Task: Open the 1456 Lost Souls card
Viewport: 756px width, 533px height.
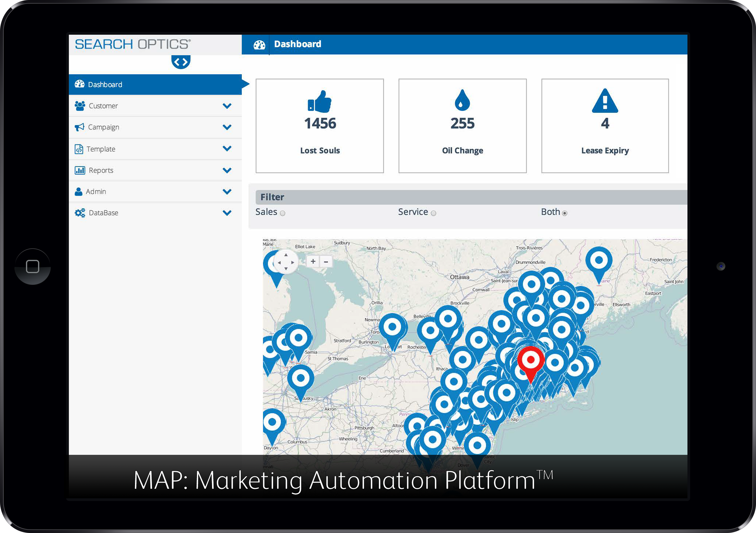Action: [320, 126]
